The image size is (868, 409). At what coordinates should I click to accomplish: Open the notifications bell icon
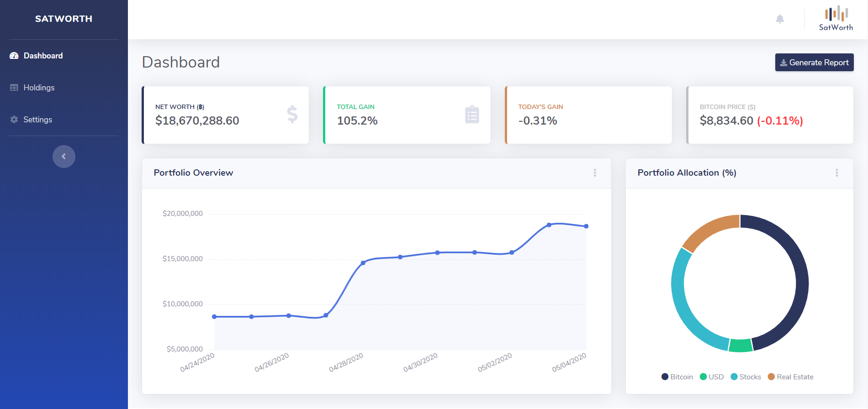(780, 19)
